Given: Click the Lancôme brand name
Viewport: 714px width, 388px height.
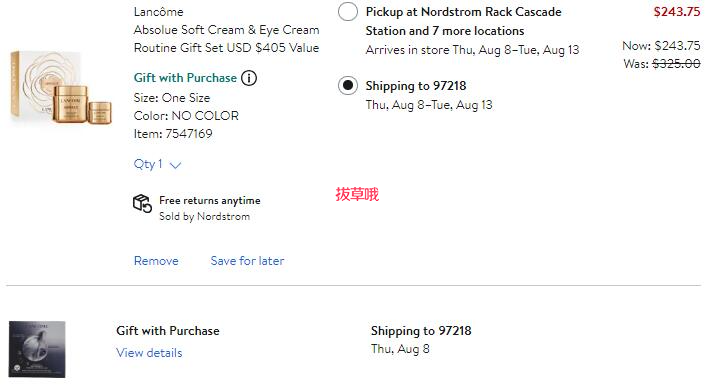Looking at the screenshot, I should pos(158,12).
